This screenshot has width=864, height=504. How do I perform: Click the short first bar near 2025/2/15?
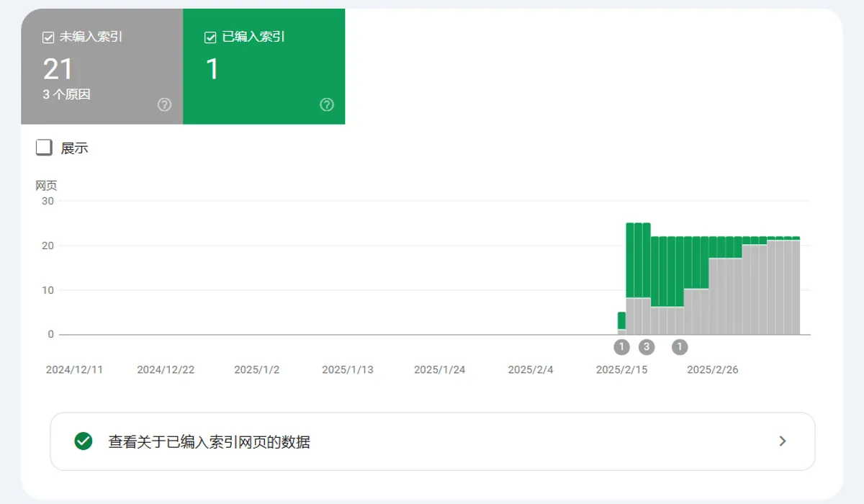(621, 324)
